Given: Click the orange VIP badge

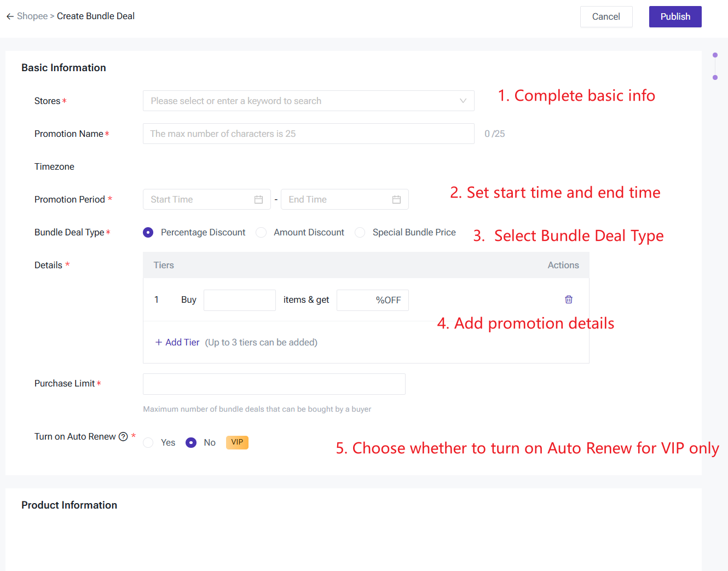Looking at the screenshot, I should pyautogui.click(x=237, y=442).
